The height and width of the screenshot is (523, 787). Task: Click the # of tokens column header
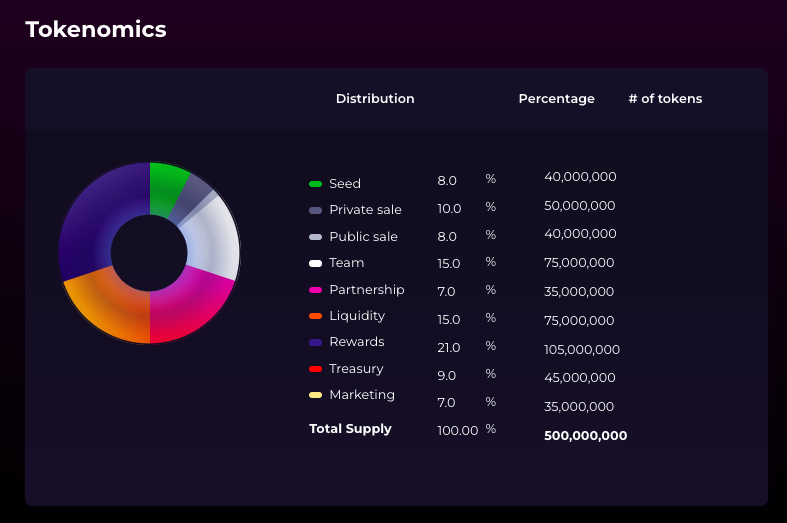click(x=665, y=99)
